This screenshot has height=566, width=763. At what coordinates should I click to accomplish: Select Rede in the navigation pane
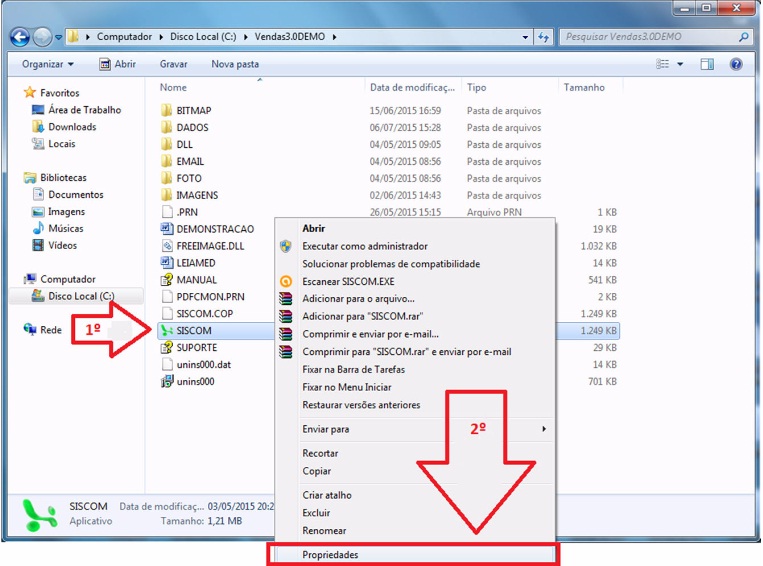(51, 330)
